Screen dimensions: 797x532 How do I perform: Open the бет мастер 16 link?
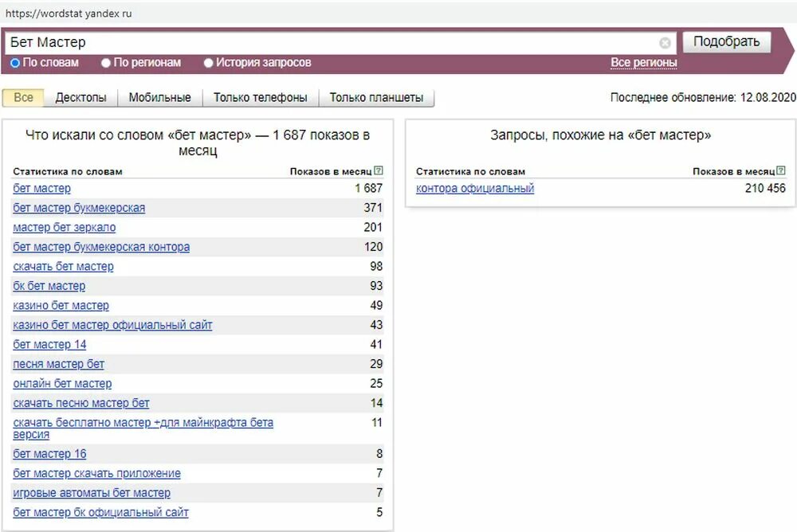(x=49, y=454)
